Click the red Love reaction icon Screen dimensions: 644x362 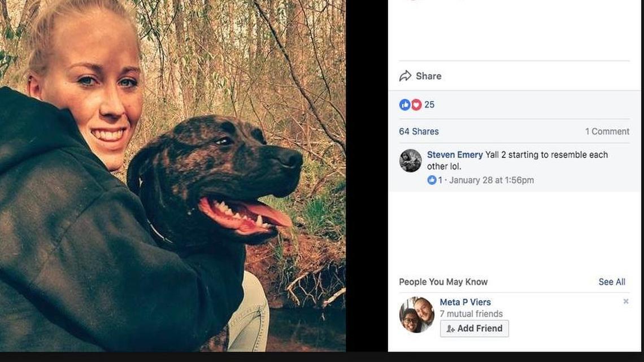point(416,104)
